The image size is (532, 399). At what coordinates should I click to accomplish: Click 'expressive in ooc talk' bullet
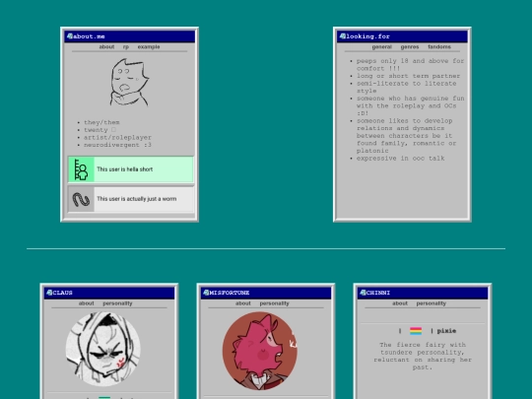pos(400,158)
